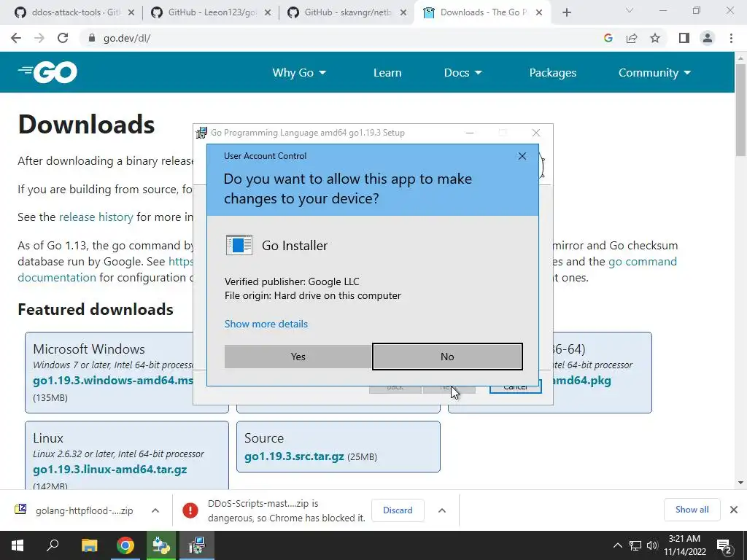Open tab search chevron

pos(630,10)
